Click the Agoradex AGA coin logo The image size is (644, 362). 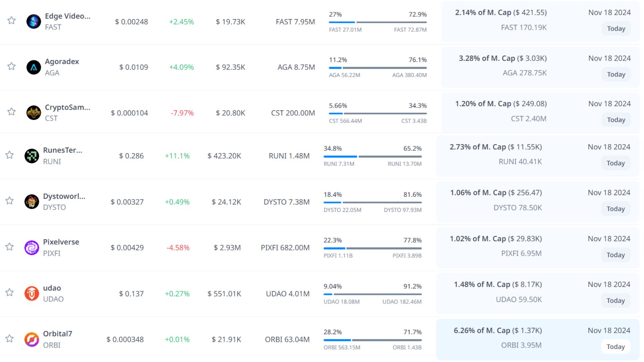coord(34,67)
